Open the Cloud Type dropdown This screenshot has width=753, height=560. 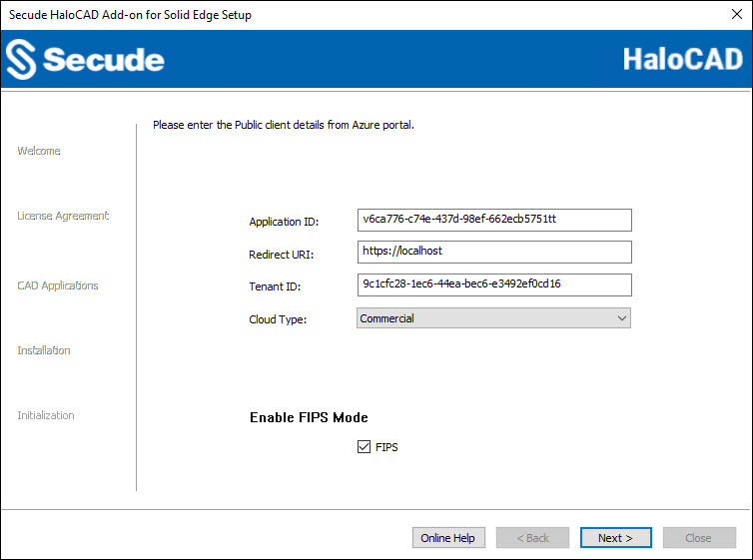click(493, 318)
